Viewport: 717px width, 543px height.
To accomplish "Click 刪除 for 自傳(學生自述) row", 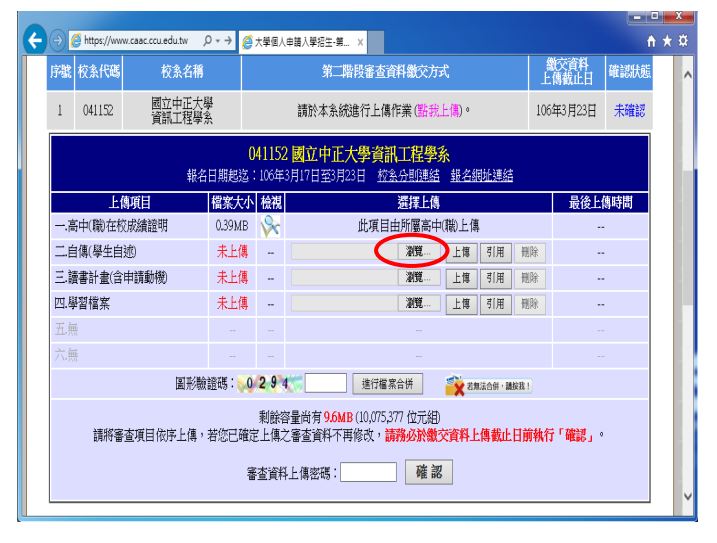I will 530,253.
